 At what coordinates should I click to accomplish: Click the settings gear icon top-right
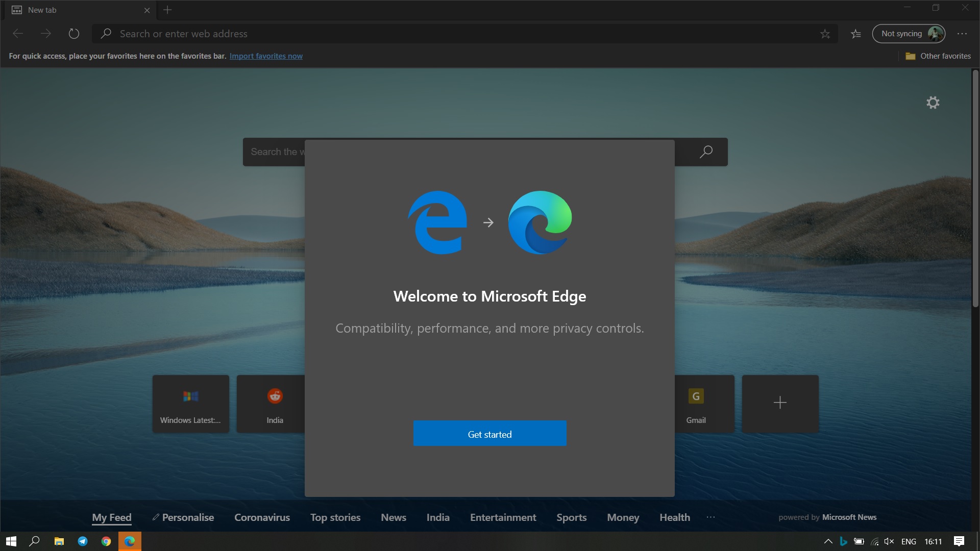click(x=932, y=102)
